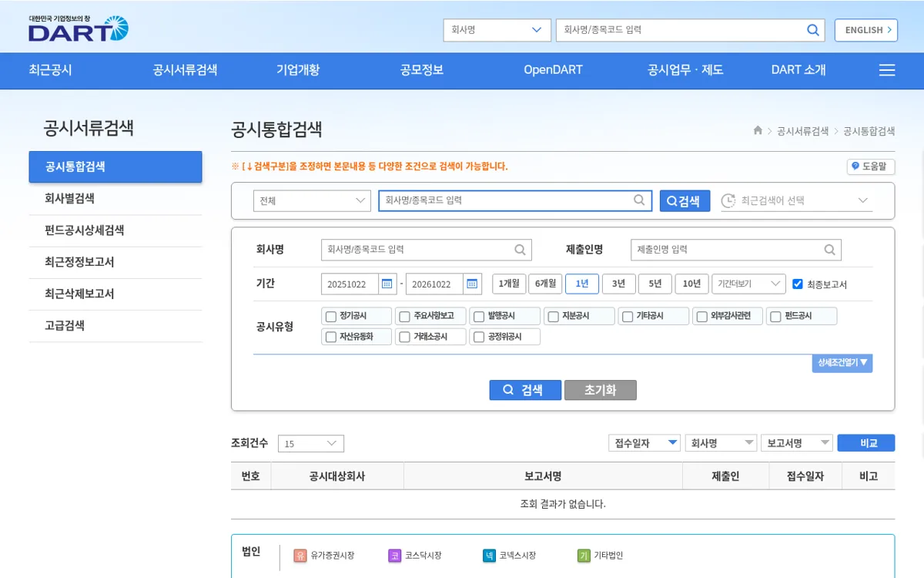Open the header 회사명 dropdown
The width and height of the screenshot is (924, 578).
[x=497, y=30]
